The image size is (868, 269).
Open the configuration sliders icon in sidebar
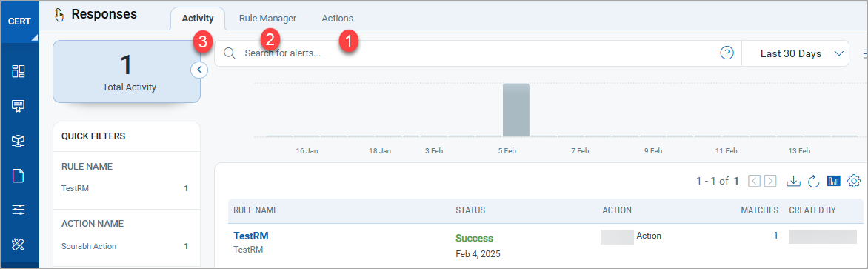tap(19, 210)
